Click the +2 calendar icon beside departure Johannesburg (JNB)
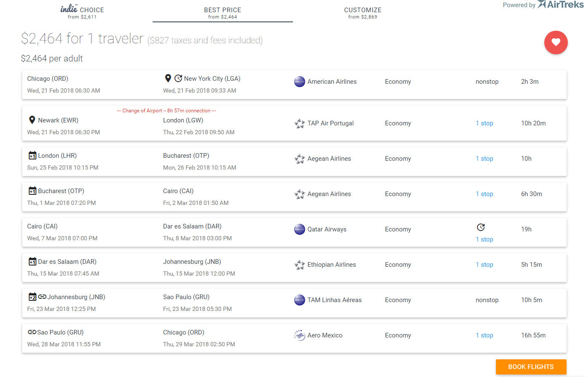The image size is (588, 377). click(x=32, y=297)
